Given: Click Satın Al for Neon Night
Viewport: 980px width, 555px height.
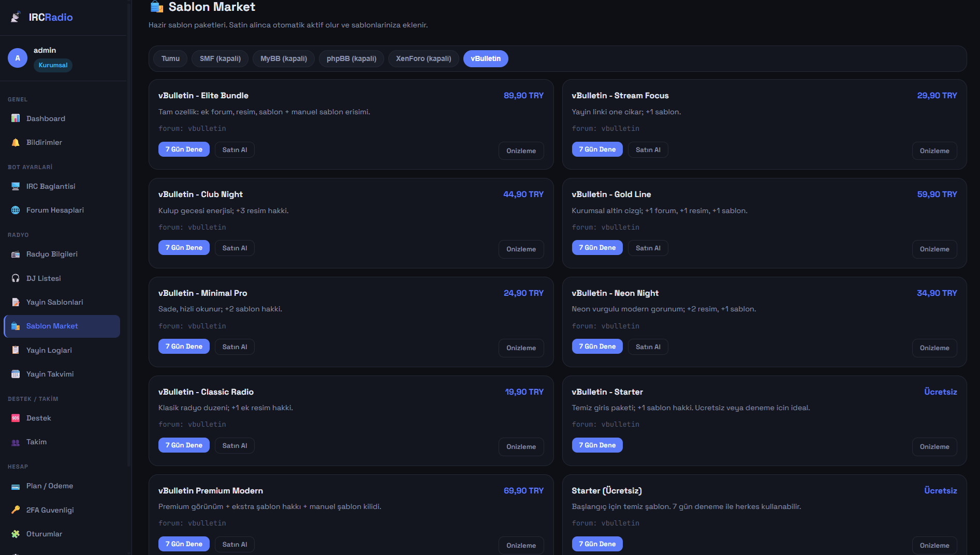Looking at the screenshot, I should pyautogui.click(x=648, y=347).
